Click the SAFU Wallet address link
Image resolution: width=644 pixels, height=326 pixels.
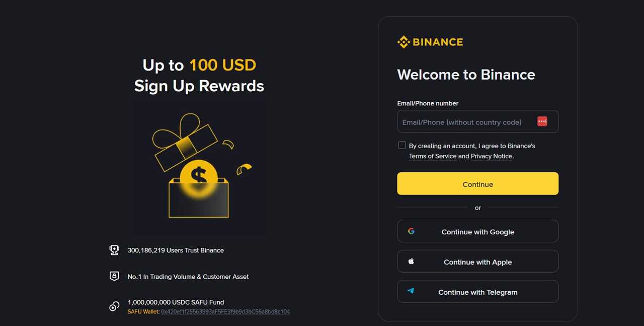click(225, 311)
